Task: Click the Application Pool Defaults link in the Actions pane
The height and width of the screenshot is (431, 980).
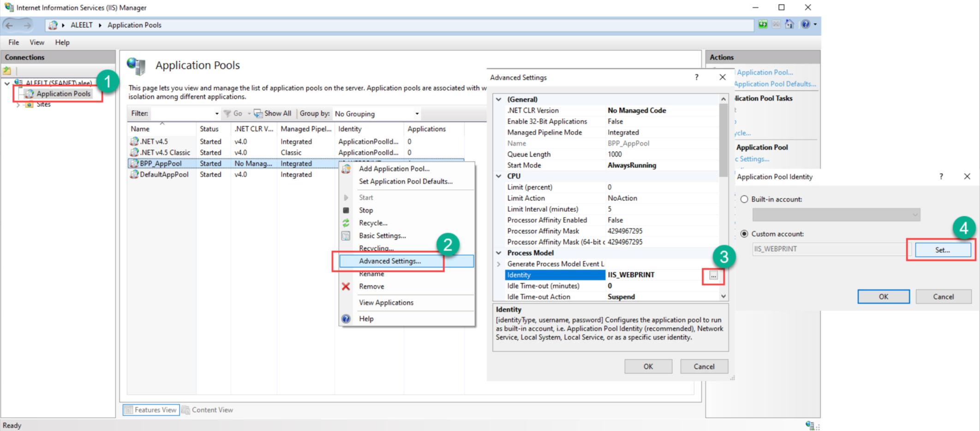Action: coord(775,84)
